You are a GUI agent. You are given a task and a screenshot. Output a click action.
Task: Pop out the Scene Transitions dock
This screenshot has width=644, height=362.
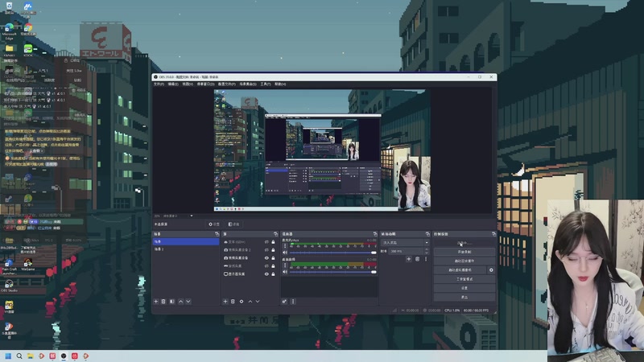point(427,234)
